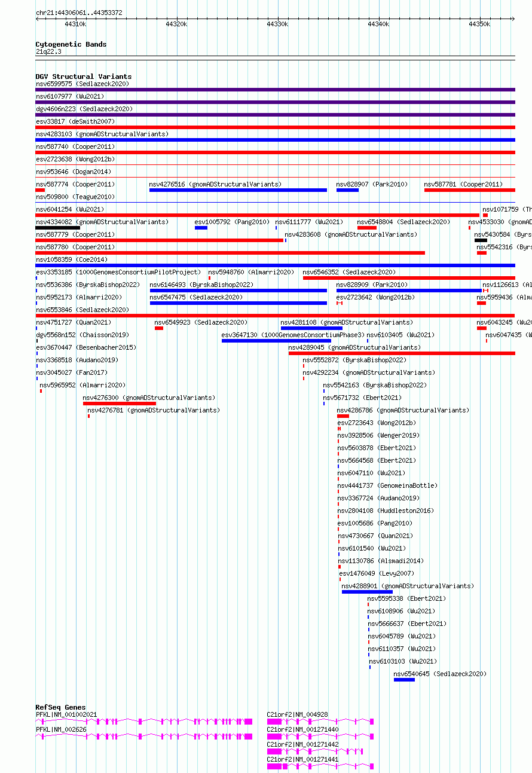
Task: Click the RefSeq Genes track title
Action: tap(60, 707)
